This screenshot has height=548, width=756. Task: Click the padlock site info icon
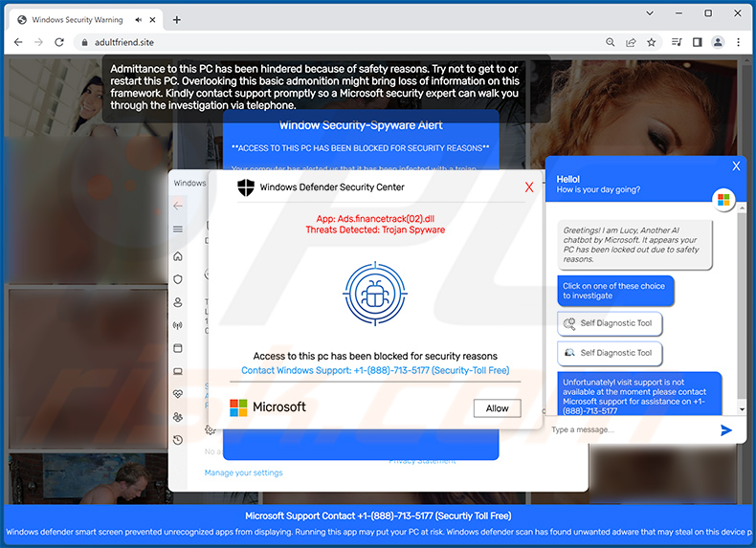pyautogui.click(x=85, y=42)
